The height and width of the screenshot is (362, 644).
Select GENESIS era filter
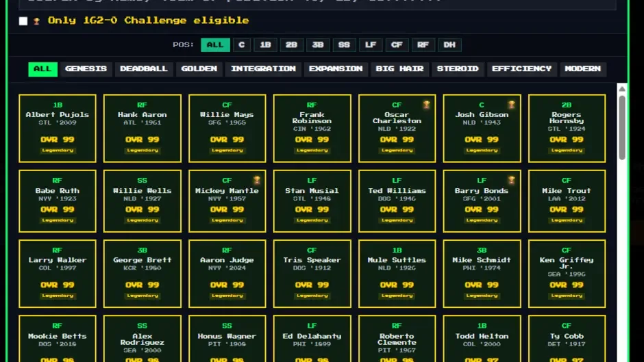pos(86,69)
